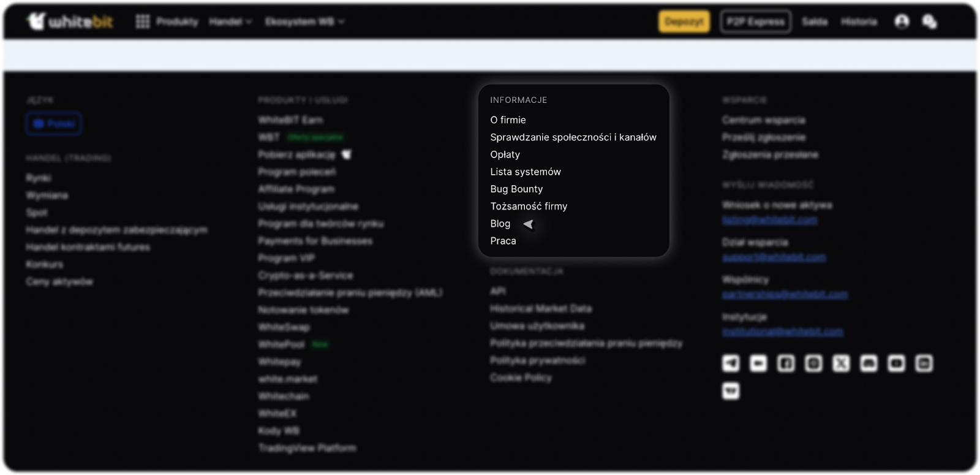Open the TradingView Platform link
The width and height of the screenshot is (980, 475).
tap(307, 448)
